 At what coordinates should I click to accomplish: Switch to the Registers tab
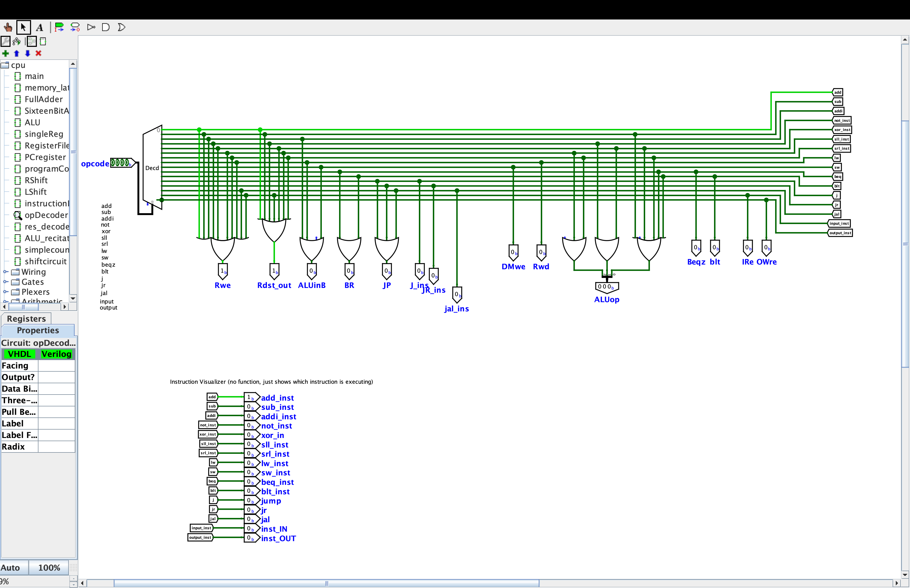(x=26, y=318)
